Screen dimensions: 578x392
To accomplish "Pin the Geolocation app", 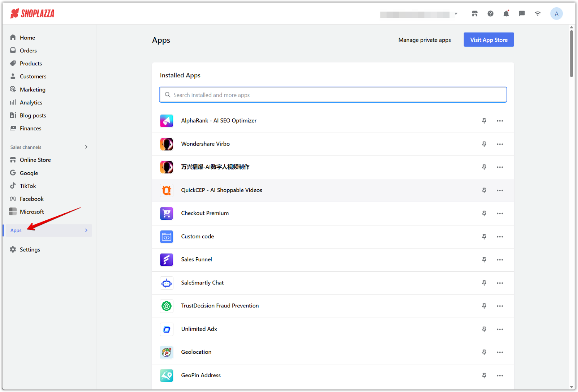I will point(484,352).
